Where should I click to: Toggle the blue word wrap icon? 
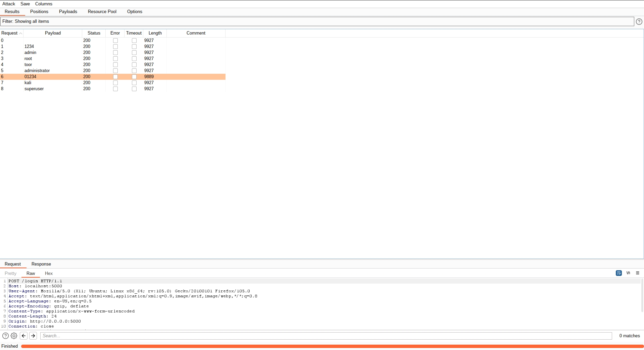(x=618, y=273)
